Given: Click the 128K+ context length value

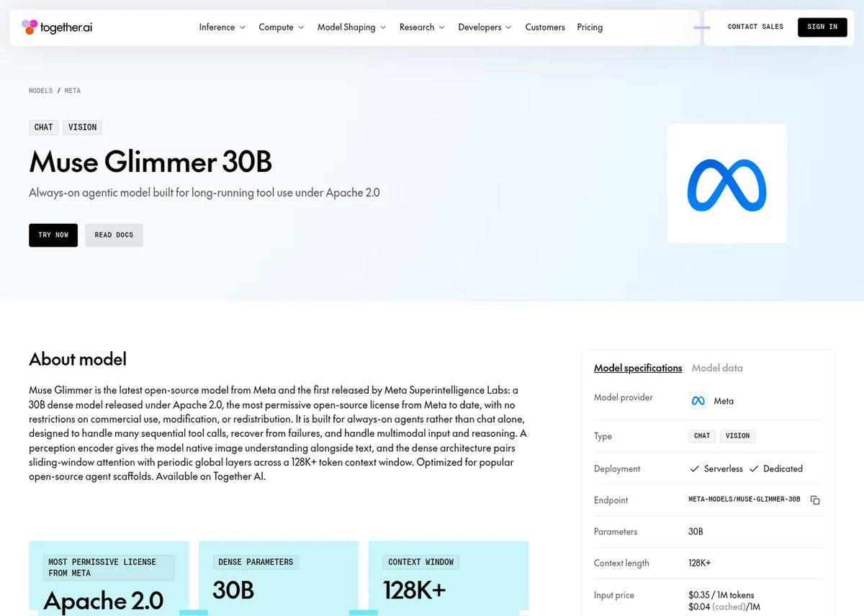Looking at the screenshot, I should [699, 563].
